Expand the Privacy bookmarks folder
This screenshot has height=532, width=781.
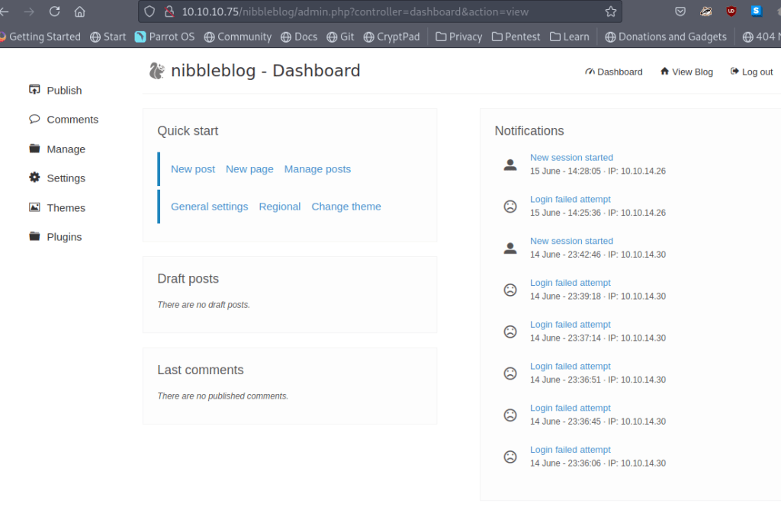pyautogui.click(x=458, y=37)
